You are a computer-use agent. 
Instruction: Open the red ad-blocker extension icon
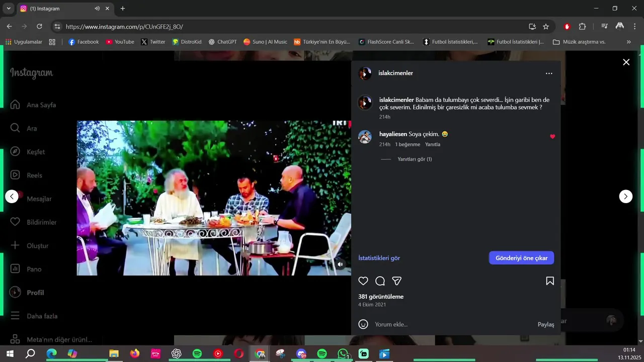[567, 26]
